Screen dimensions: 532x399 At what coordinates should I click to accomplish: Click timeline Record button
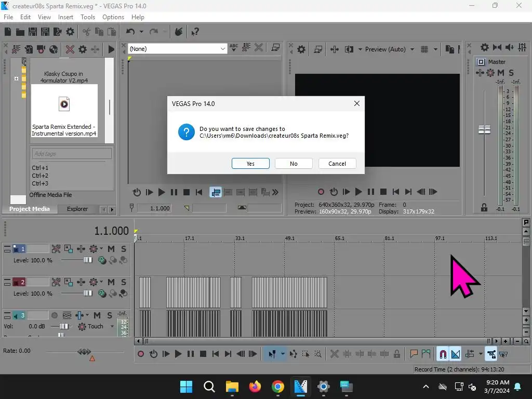[x=140, y=354]
